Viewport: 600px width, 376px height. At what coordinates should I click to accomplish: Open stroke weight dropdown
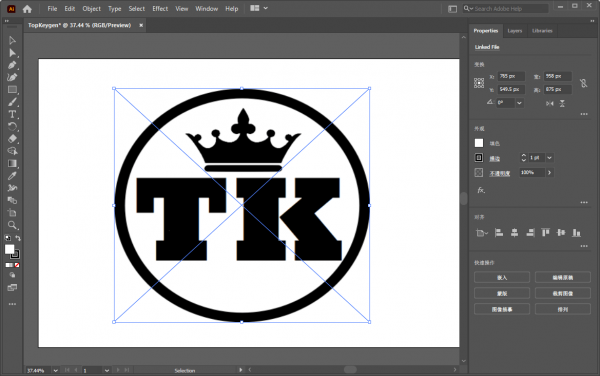(x=550, y=158)
